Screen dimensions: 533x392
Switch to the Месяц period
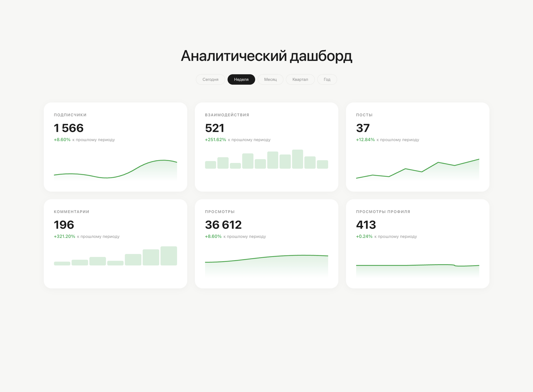pyautogui.click(x=270, y=80)
